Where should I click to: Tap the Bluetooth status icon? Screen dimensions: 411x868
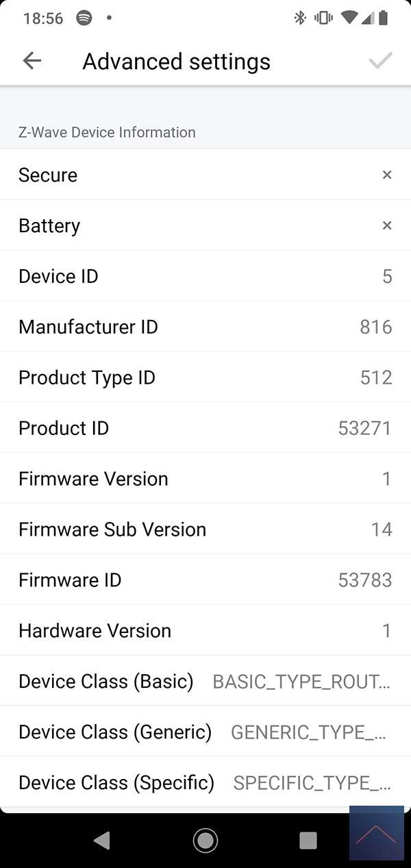click(300, 18)
